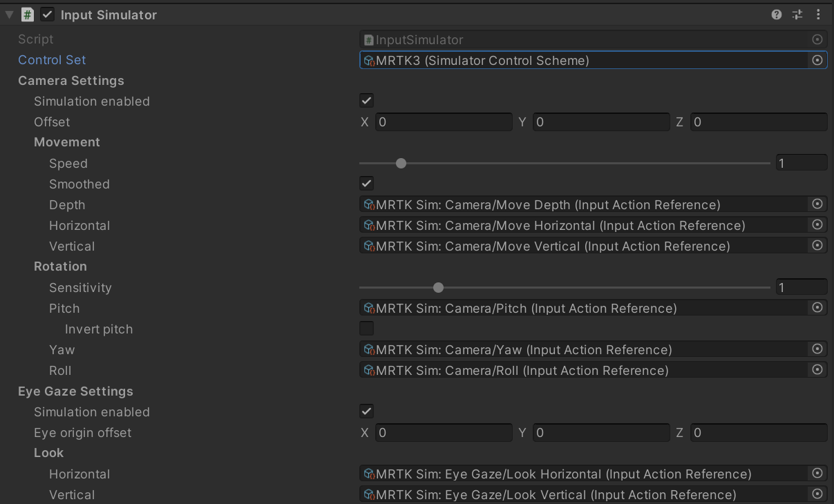Click the Camera Settings header label
This screenshot has width=834, height=504.
(71, 81)
